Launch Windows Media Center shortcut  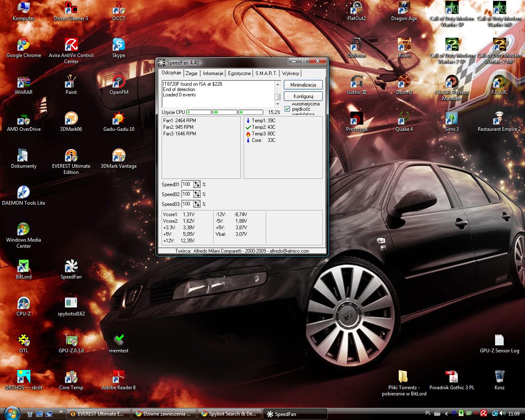[x=23, y=235]
